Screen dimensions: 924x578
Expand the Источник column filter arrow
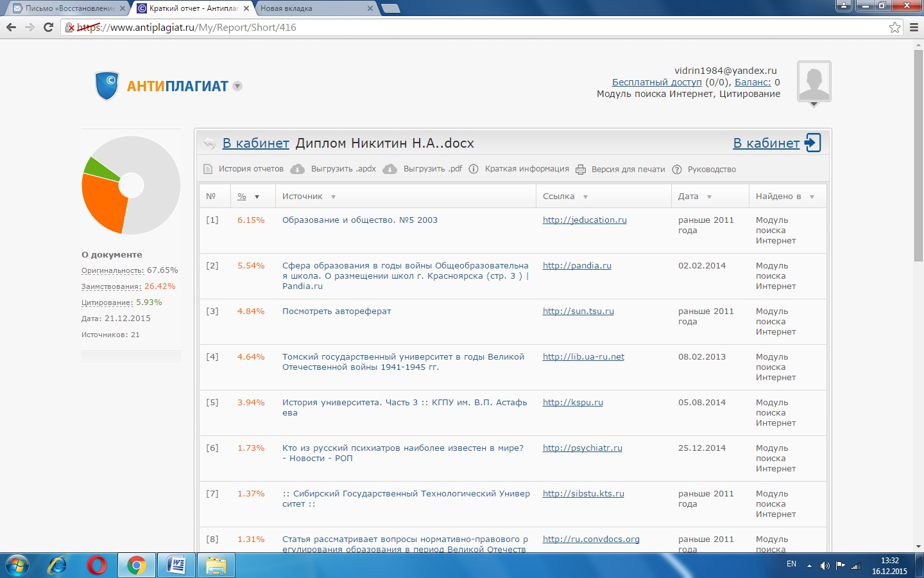pyautogui.click(x=333, y=197)
